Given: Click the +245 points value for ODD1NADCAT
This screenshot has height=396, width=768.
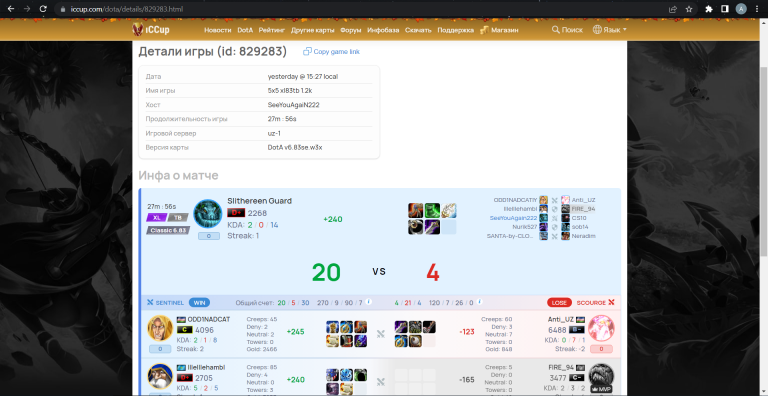Looking at the screenshot, I should (x=295, y=332).
